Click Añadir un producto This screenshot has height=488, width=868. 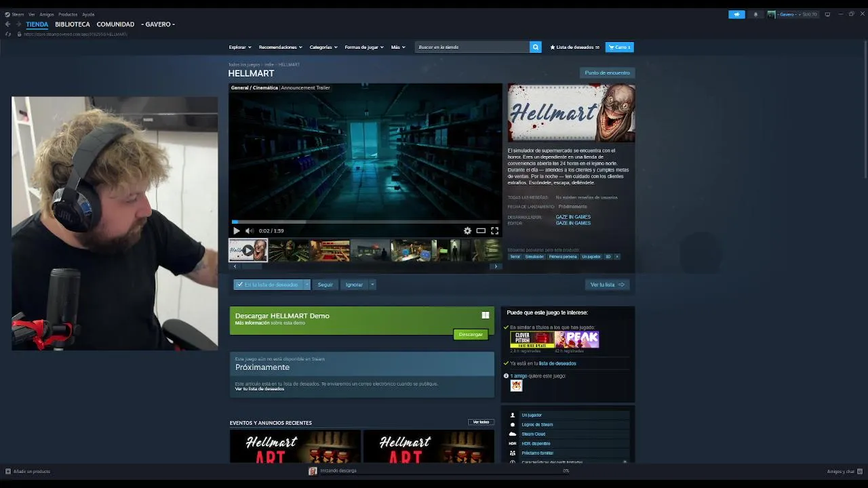click(28, 472)
